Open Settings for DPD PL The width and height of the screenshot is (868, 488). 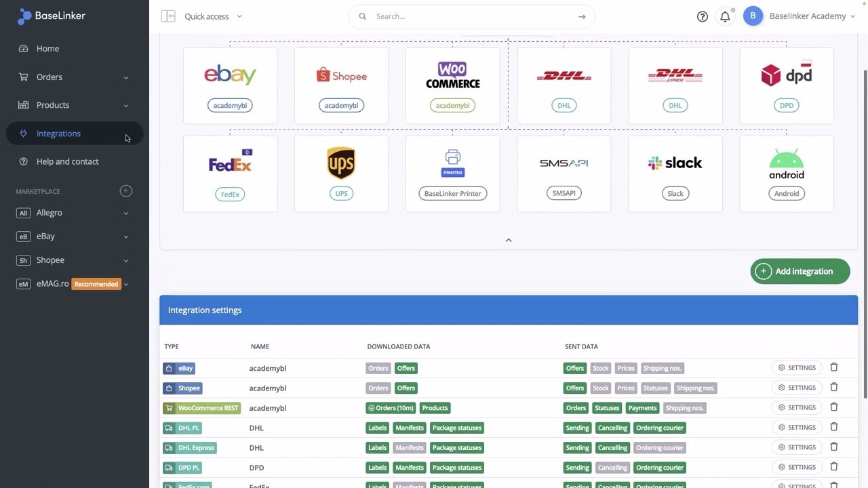pos(797,467)
